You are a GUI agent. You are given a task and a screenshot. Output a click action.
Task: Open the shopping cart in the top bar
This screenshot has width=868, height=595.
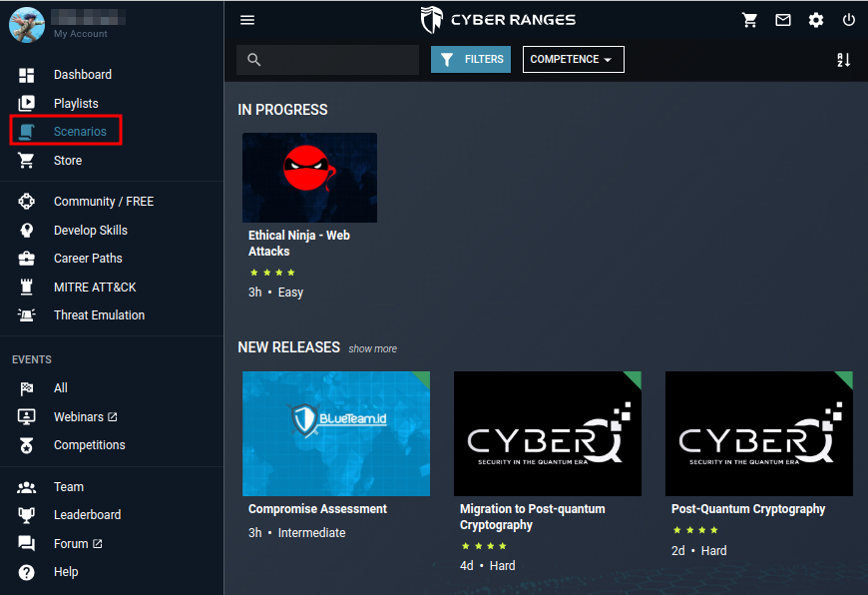coord(750,20)
